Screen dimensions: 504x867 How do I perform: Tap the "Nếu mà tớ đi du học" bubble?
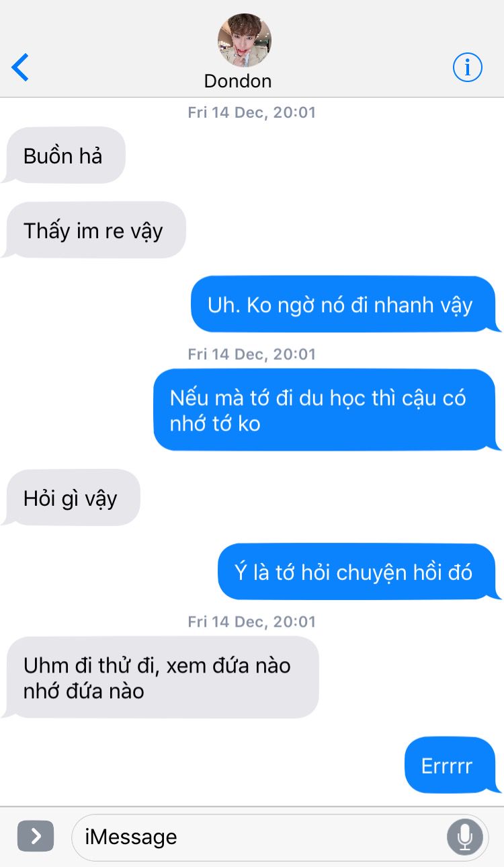pos(327,410)
